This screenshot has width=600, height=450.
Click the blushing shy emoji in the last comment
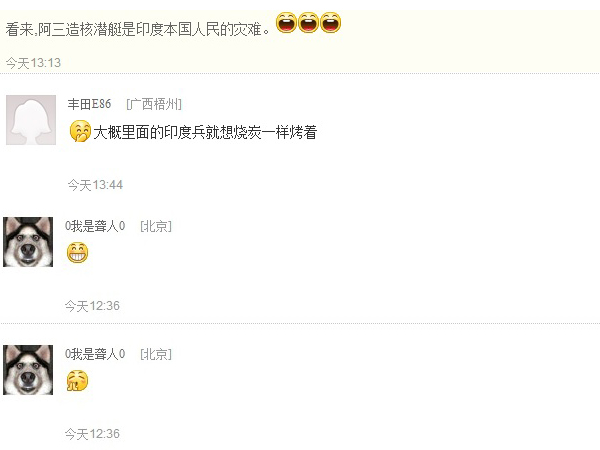click(77, 381)
